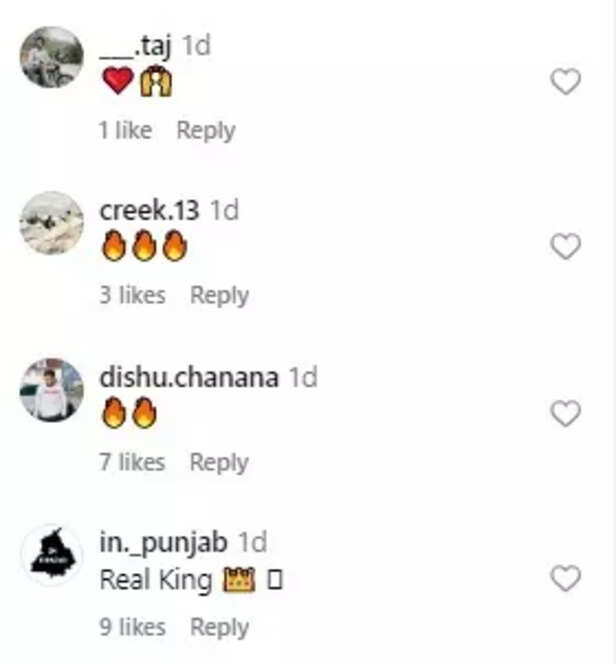Like dishu.chanana's comment with heart icon
616x664 pixels.
(x=566, y=413)
